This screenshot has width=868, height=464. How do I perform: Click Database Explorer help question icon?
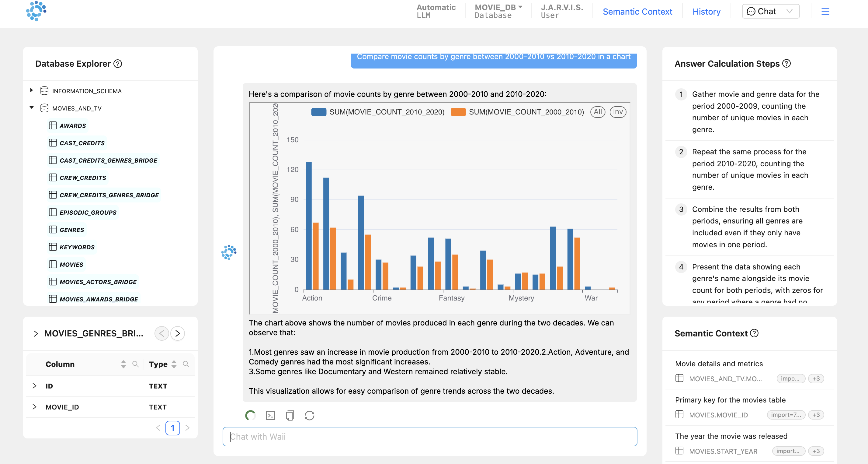[x=118, y=64]
